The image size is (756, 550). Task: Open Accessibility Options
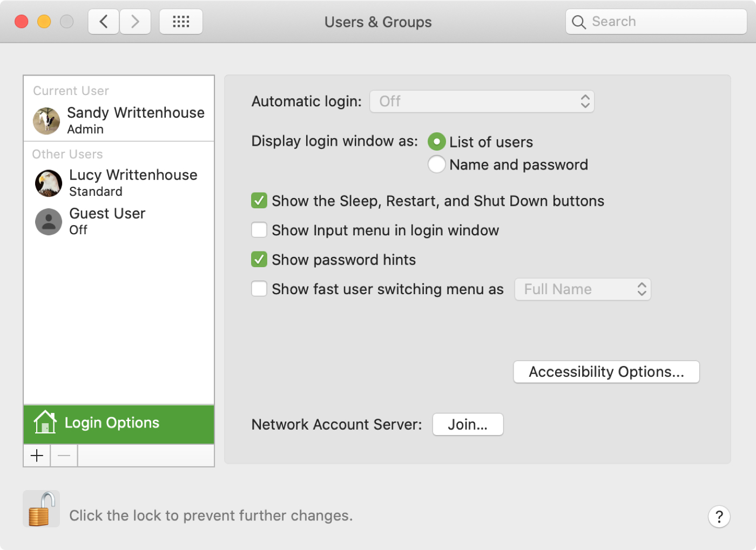pos(605,371)
